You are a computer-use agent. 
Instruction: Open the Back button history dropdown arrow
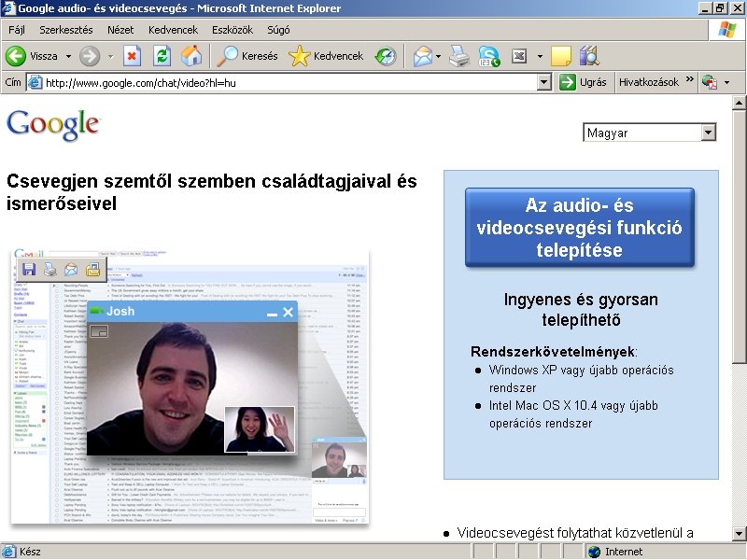click(68, 56)
